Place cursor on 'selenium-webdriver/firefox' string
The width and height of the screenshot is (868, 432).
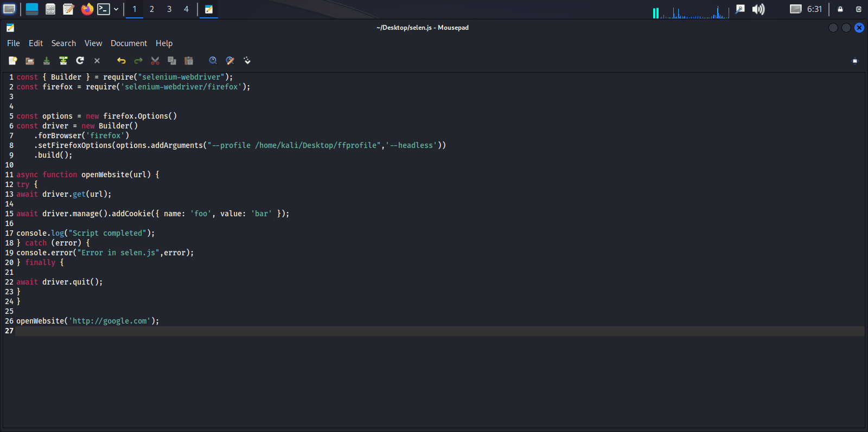(x=181, y=87)
